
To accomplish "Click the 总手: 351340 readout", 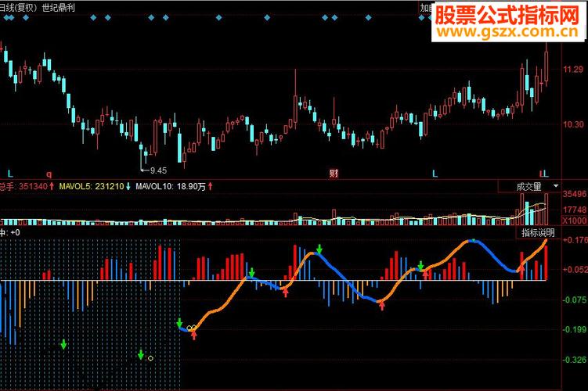I will [27, 186].
